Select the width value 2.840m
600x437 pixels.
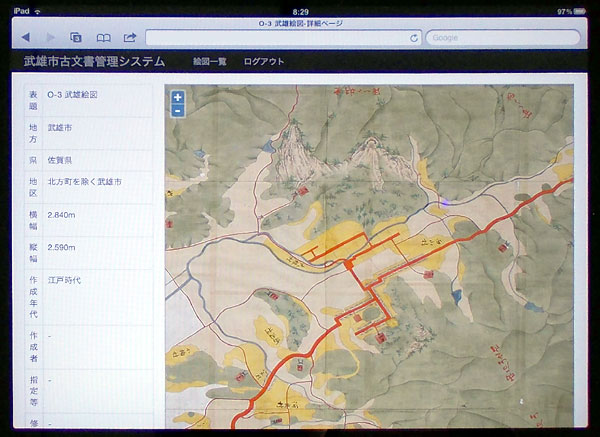tap(61, 215)
